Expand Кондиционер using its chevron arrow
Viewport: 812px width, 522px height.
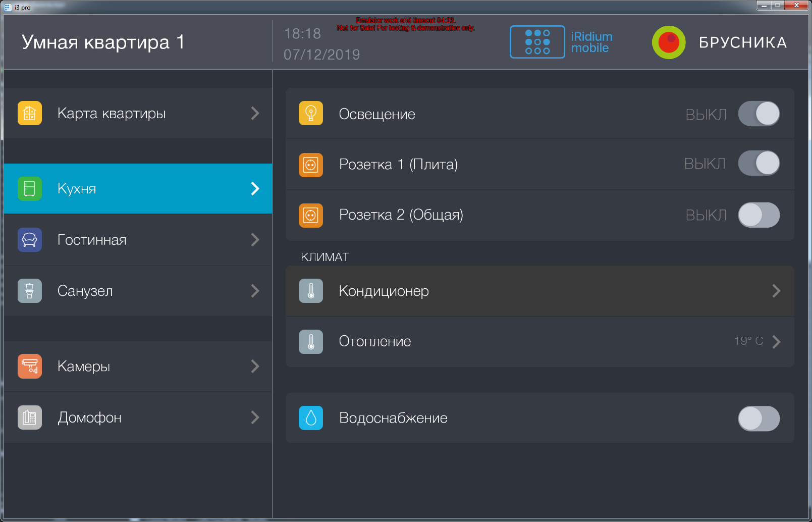776,291
